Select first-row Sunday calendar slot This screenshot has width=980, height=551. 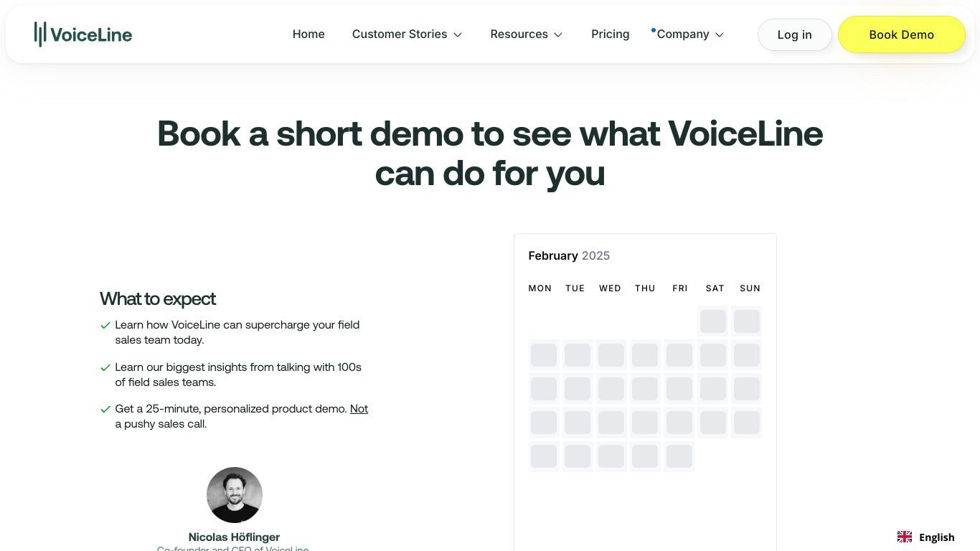pyautogui.click(x=747, y=321)
